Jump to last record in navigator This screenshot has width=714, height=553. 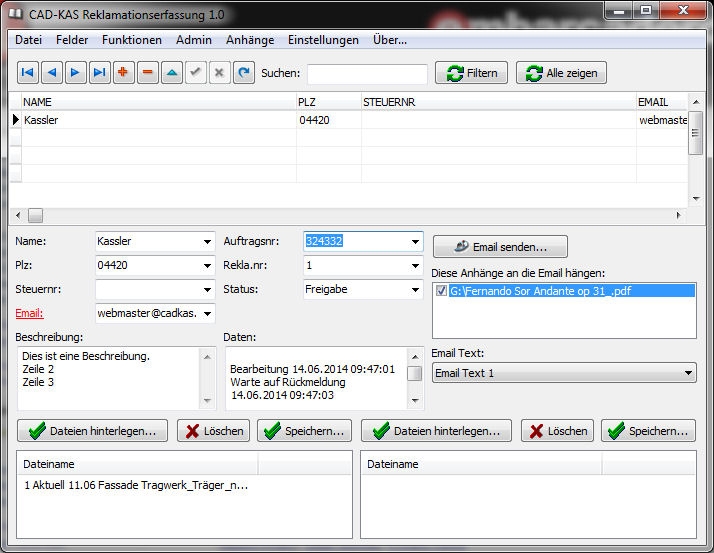tap(100, 73)
